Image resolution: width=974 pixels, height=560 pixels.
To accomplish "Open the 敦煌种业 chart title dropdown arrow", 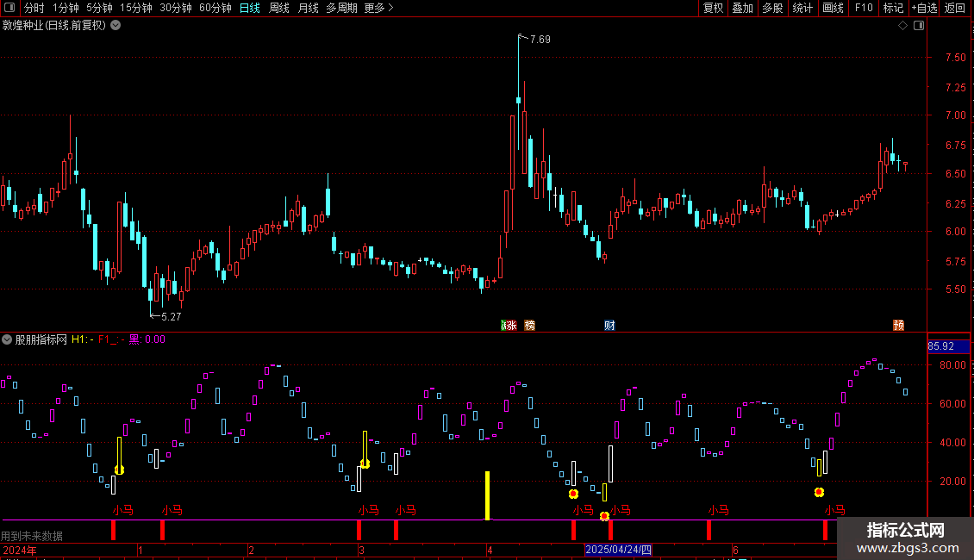I will pos(116,26).
